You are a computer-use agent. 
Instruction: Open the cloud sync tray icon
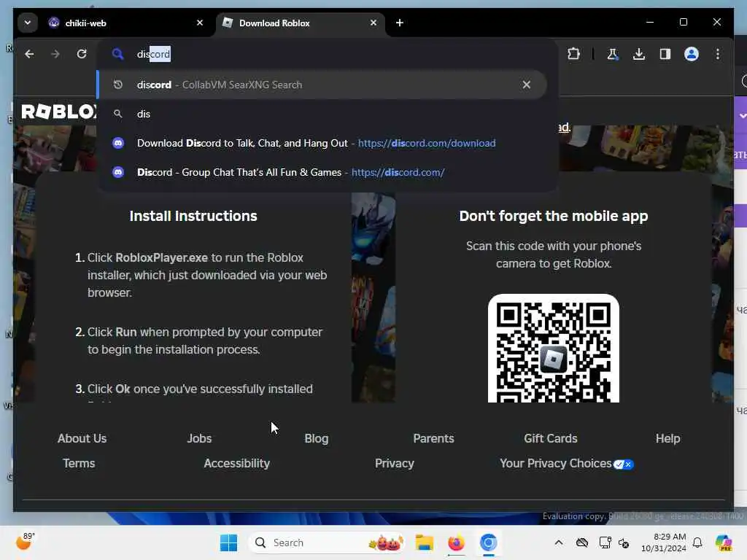click(581, 542)
